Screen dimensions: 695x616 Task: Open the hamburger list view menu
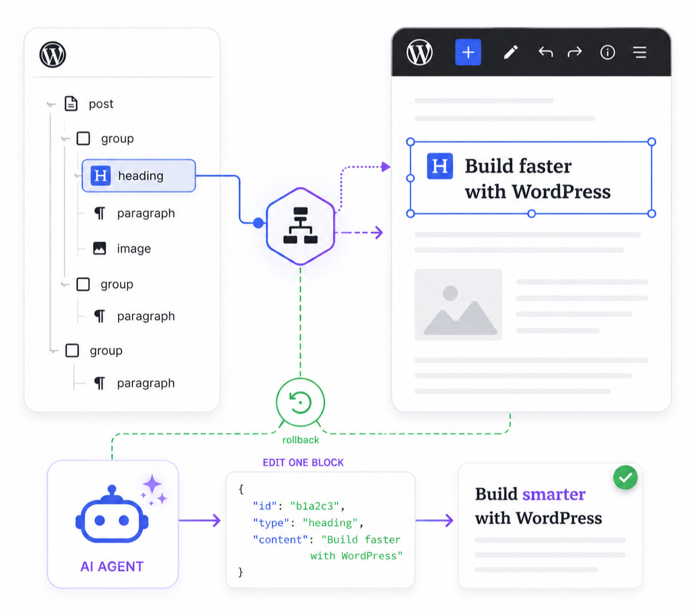click(x=640, y=52)
